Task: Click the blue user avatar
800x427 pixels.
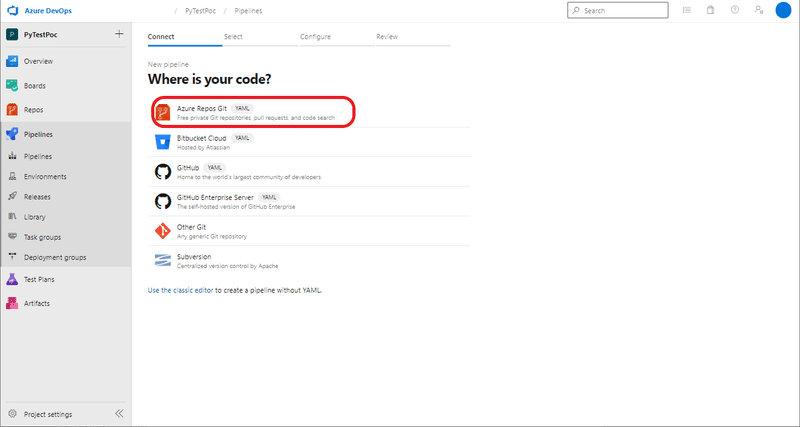Action: [x=783, y=10]
